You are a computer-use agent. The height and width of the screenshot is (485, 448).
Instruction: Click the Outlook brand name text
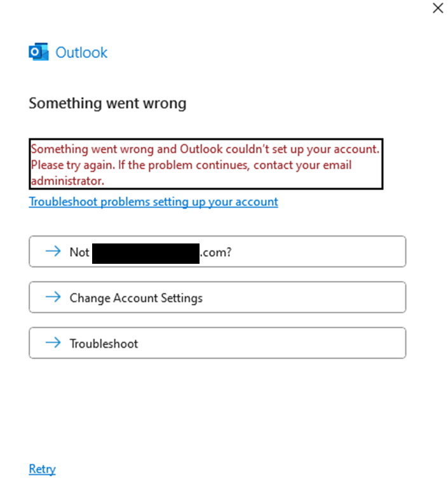point(81,52)
